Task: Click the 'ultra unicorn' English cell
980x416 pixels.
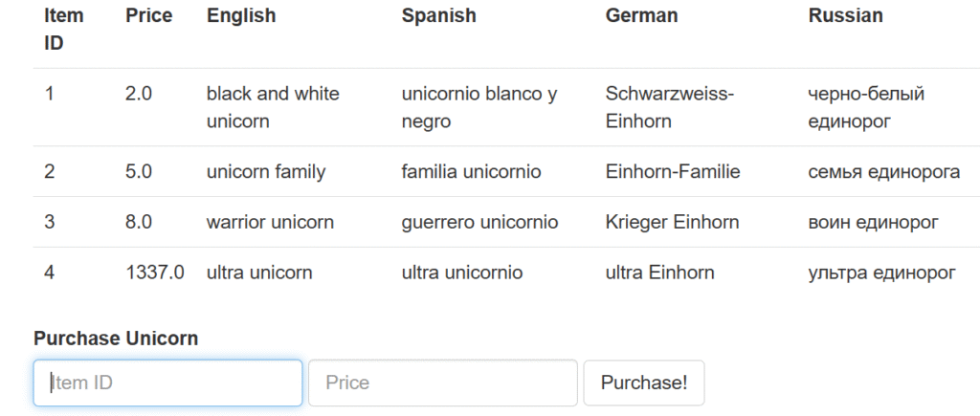Action: (259, 273)
